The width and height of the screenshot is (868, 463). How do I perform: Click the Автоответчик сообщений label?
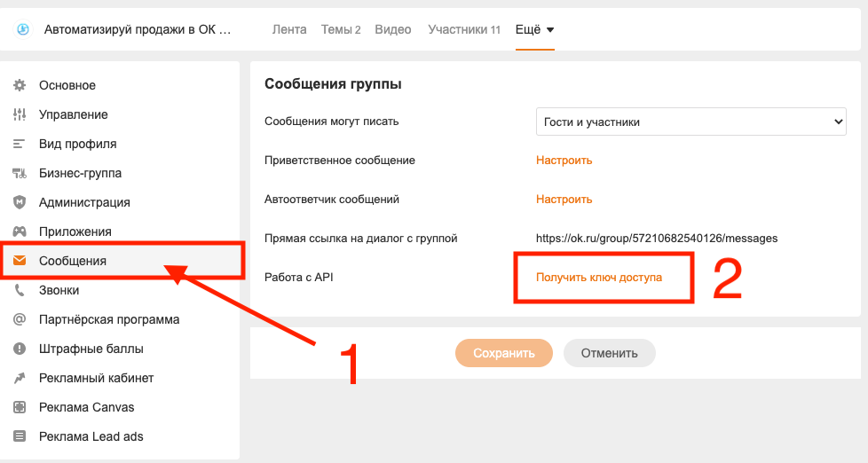[332, 200]
